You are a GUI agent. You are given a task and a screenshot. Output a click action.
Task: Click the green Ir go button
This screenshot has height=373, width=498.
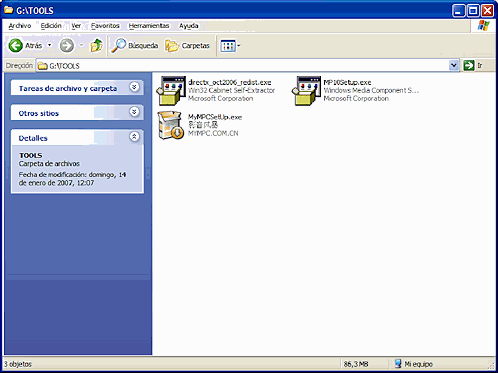(x=473, y=65)
